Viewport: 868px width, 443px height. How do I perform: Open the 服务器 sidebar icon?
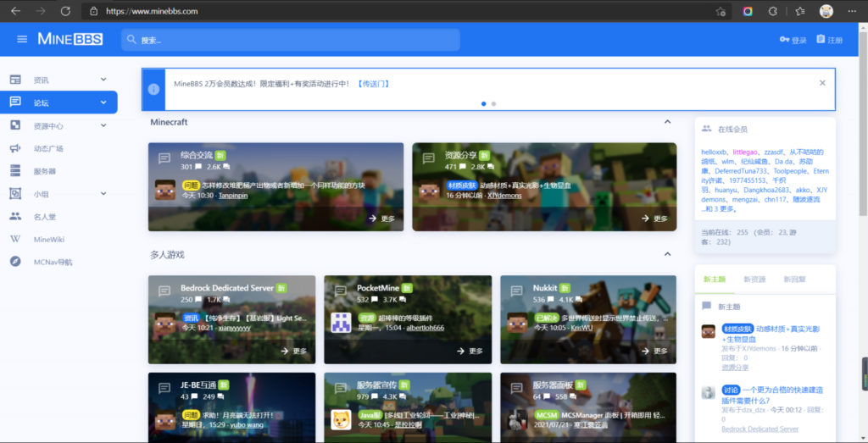click(x=15, y=171)
